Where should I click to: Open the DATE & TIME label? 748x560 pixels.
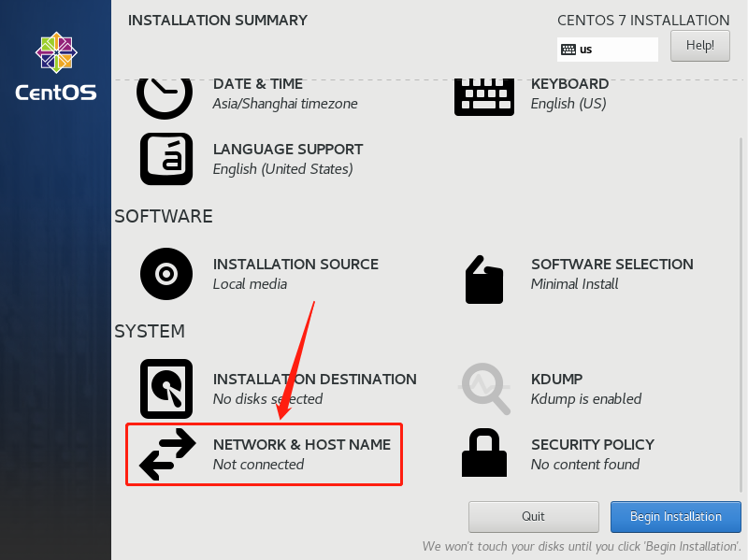(258, 84)
